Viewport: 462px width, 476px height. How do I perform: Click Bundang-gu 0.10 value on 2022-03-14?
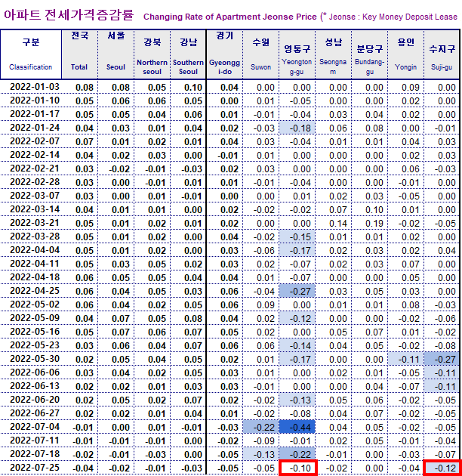(x=369, y=209)
